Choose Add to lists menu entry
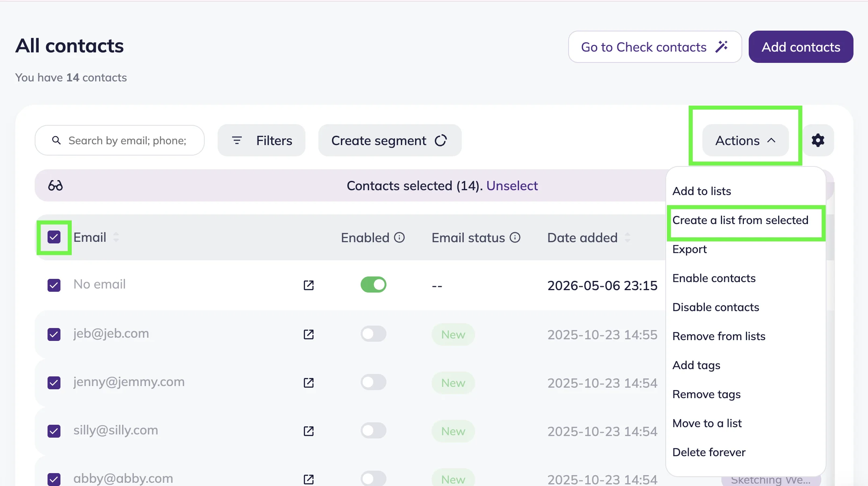The width and height of the screenshot is (868, 486). tap(702, 191)
